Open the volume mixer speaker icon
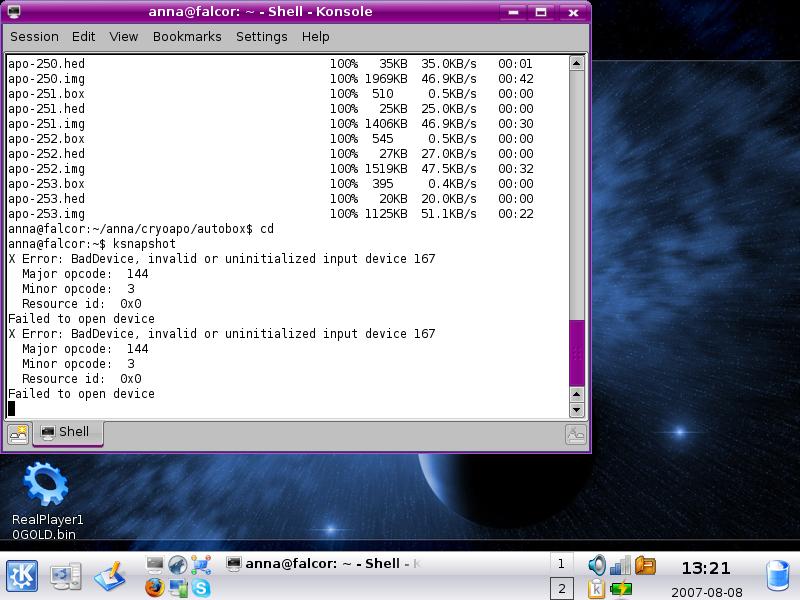Image resolution: width=800 pixels, height=600 pixels. pyautogui.click(x=597, y=565)
